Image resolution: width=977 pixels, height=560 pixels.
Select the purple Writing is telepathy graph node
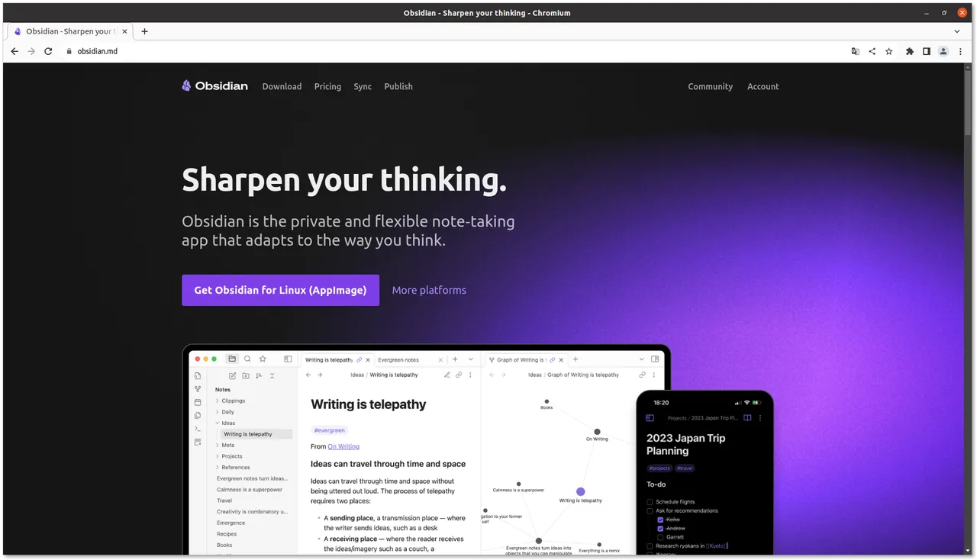pos(581,492)
